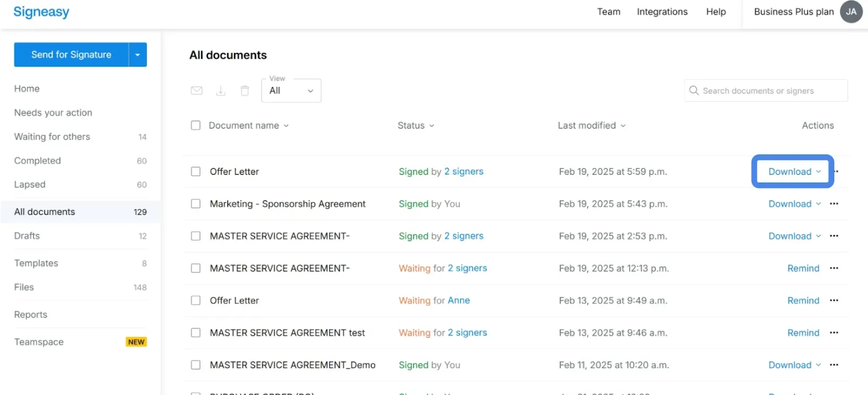Open the Integrations menu
868x395 pixels.
[662, 12]
